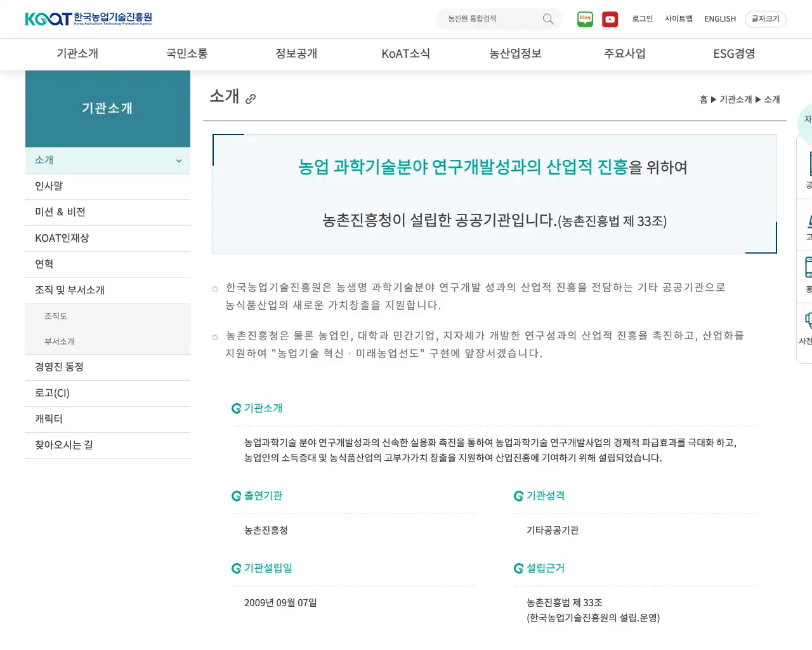Select 캐릭터 in the sidebar
The image size is (812, 650).
(108, 420)
